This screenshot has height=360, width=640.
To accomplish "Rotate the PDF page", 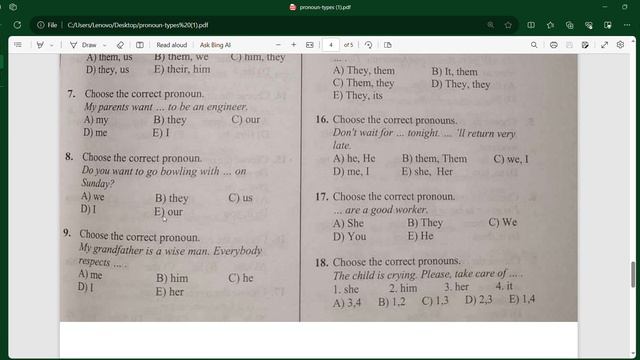I will 368,45.
